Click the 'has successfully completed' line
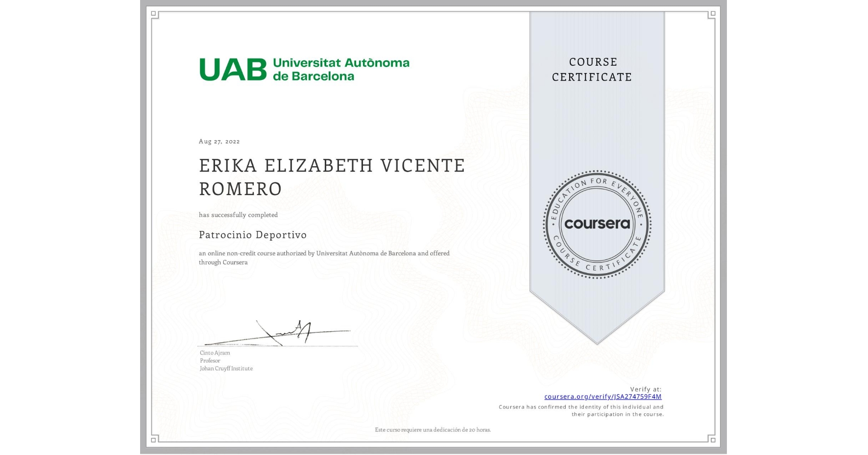Screen dimensions: 868x455 click(x=238, y=215)
